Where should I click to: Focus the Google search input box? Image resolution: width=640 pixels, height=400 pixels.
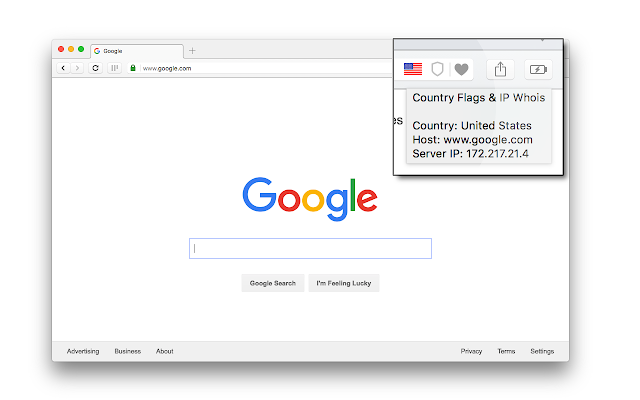click(310, 249)
